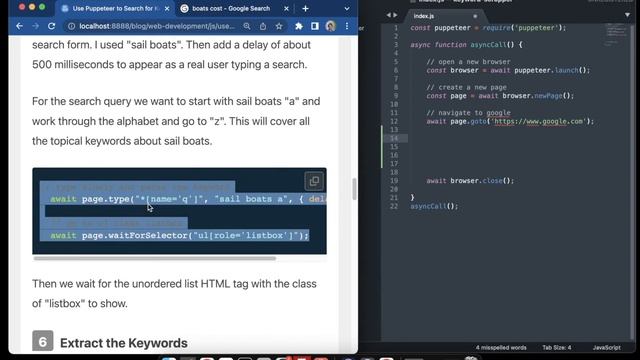640x360 pixels.
Task: Click the await browser.close() line
Action: point(470,181)
